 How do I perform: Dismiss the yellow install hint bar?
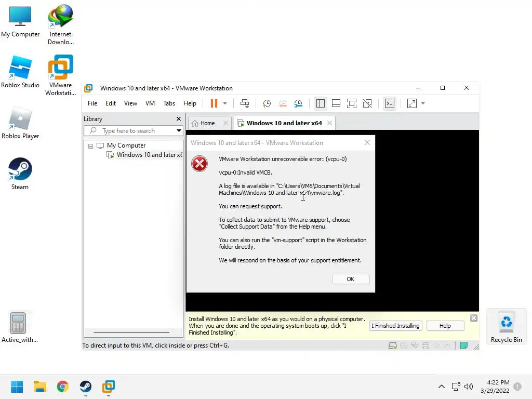tap(474, 318)
